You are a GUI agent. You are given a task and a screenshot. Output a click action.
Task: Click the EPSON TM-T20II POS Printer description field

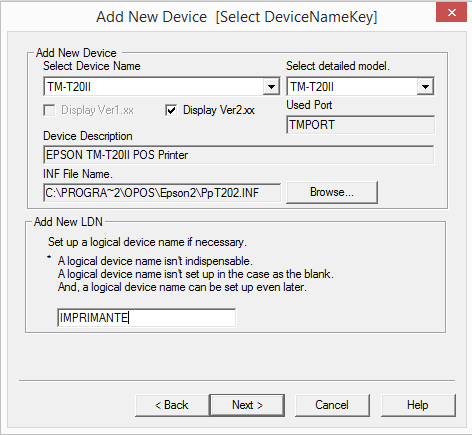point(239,155)
